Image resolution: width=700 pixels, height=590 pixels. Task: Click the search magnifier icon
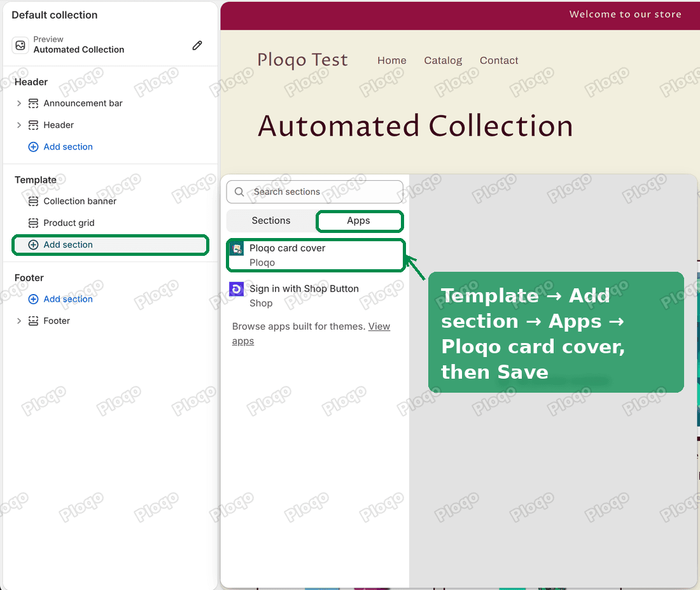tap(239, 192)
